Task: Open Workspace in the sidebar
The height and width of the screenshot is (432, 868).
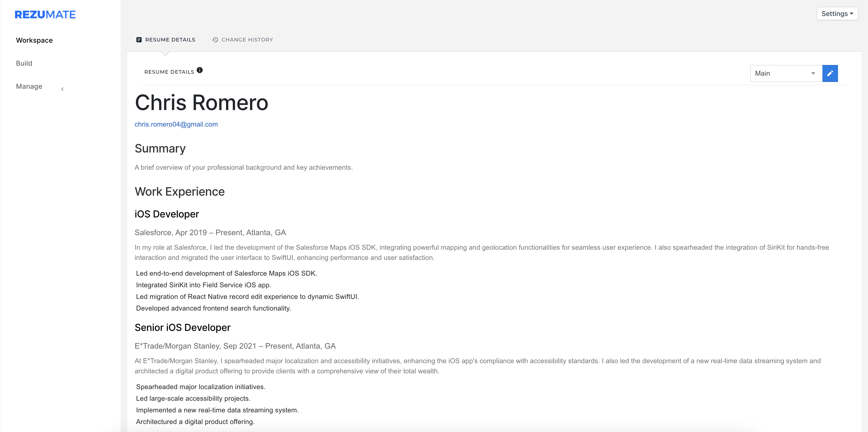Action: point(34,40)
